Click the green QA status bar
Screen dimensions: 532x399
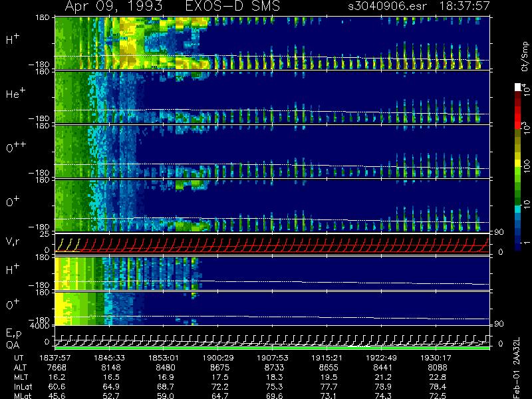click(x=272, y=348)
